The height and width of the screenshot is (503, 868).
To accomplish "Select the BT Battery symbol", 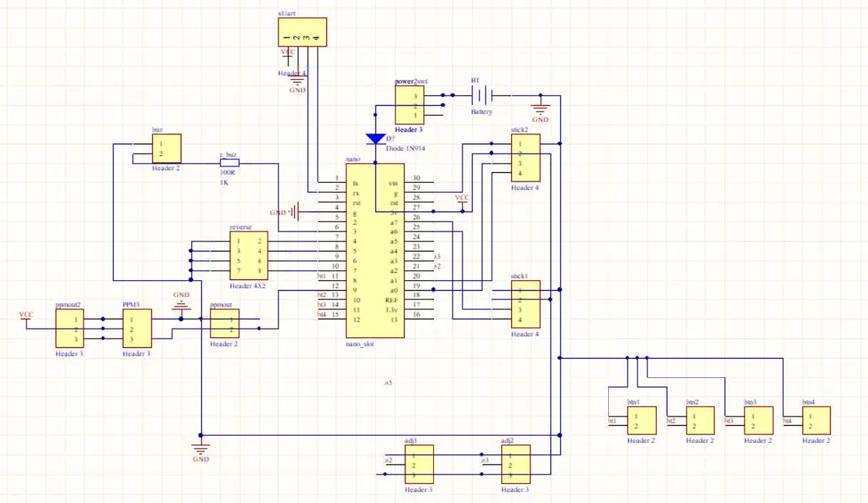I will tap(483, 94).
